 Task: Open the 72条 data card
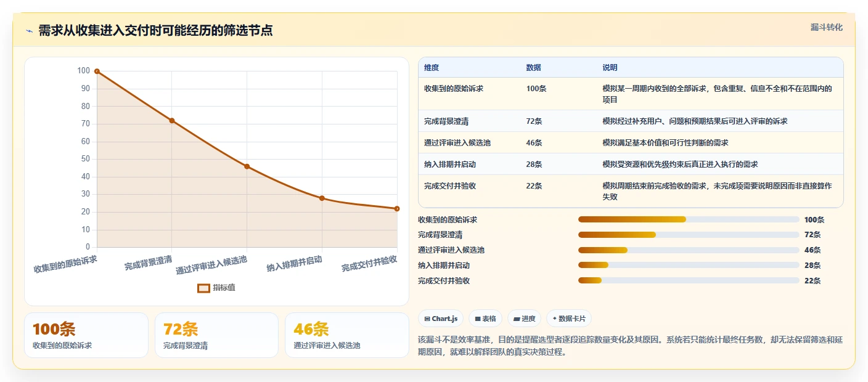point(217,335)
